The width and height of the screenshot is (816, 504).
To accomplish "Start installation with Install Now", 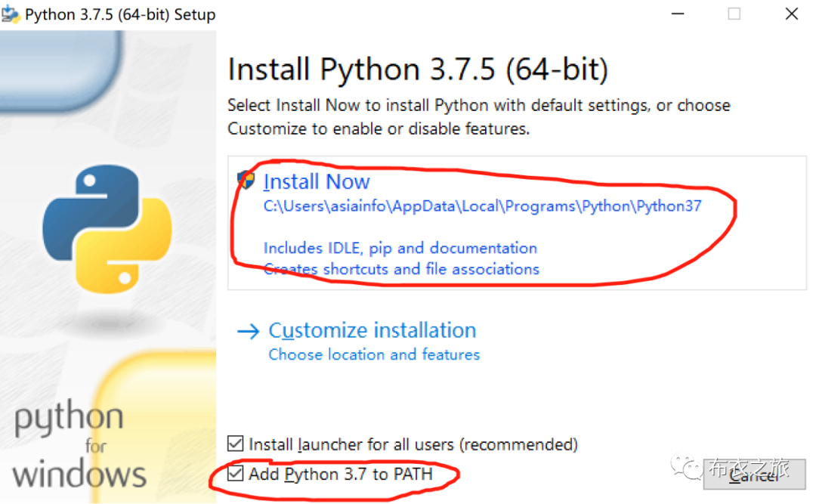I will pos(316,182).
